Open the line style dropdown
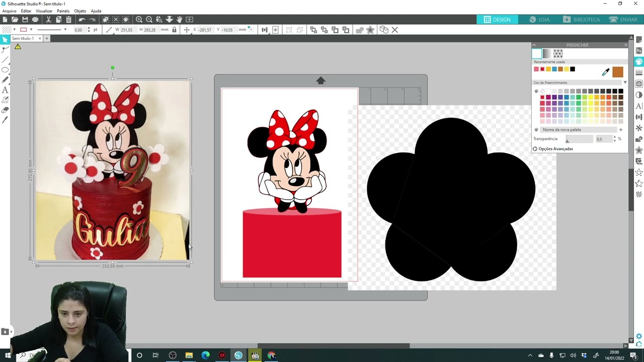Image resolution: width=644 pixels, height=362 pixels. [x=65, y=30]
